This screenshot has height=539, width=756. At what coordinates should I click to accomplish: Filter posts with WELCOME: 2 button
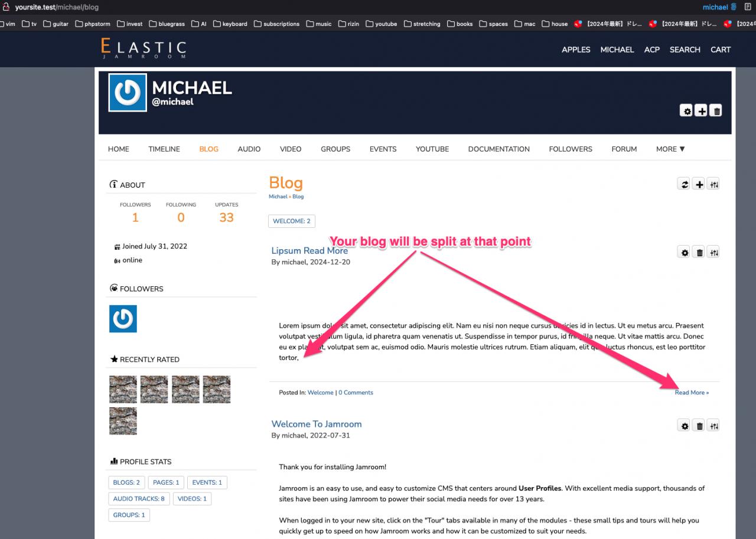click(292, 221)
